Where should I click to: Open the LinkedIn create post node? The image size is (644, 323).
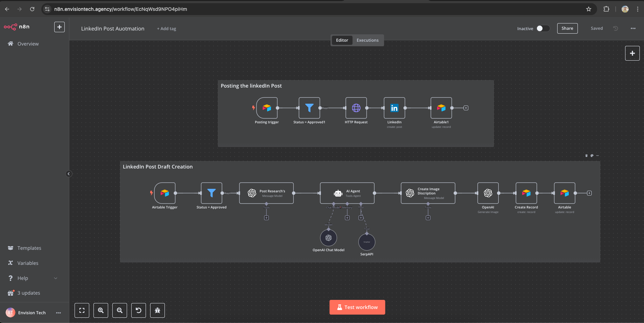[394, 108]
